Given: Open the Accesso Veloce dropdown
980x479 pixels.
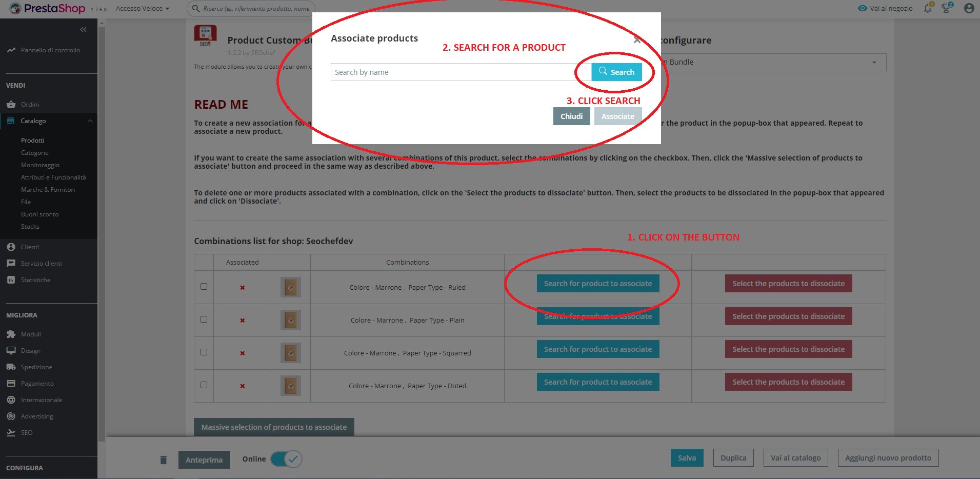Looking at the screenshot, I should tap(142, 9).
